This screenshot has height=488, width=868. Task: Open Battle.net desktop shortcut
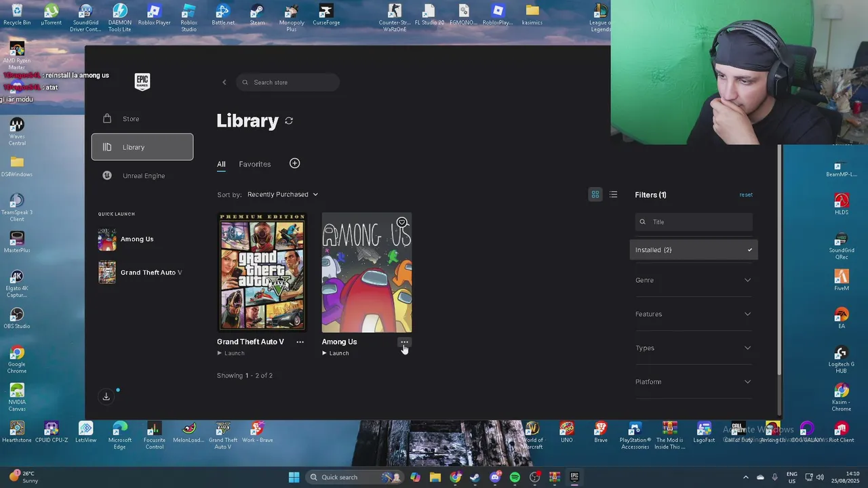pos(223,15)
